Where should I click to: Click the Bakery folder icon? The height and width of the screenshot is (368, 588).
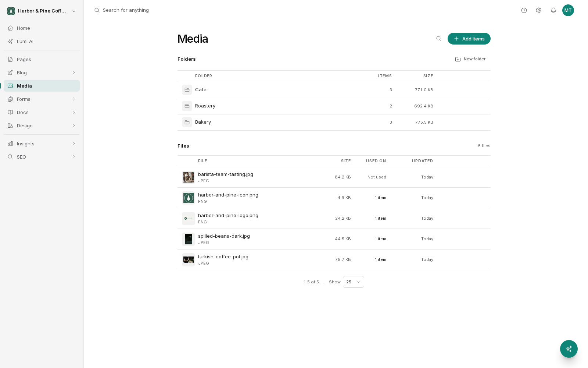(187, 122)
